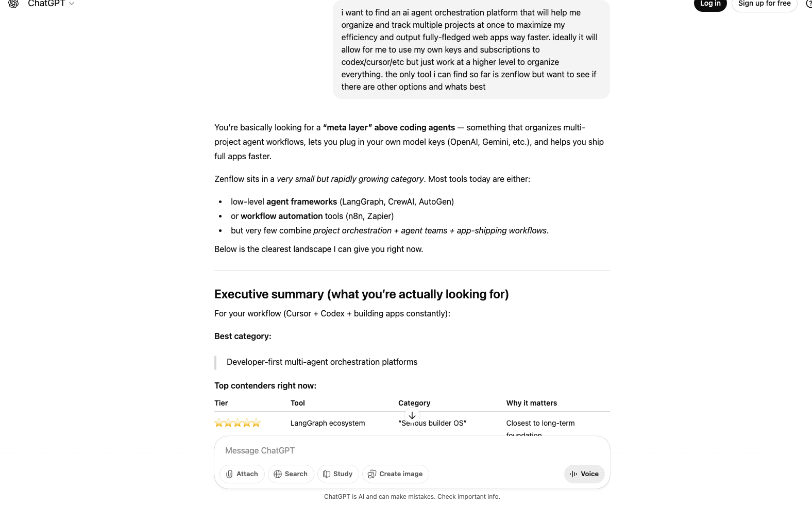
Task: Select the globe icon on the Search button
Action: [x=277, y=474]
